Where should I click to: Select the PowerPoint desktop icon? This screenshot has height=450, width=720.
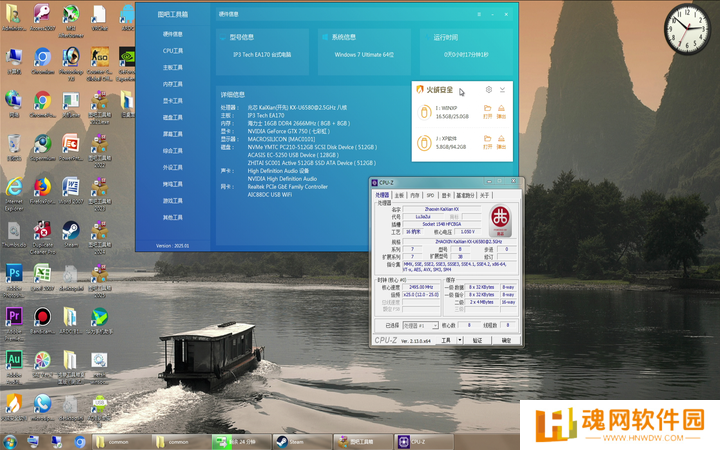click(x=71, y=148)
